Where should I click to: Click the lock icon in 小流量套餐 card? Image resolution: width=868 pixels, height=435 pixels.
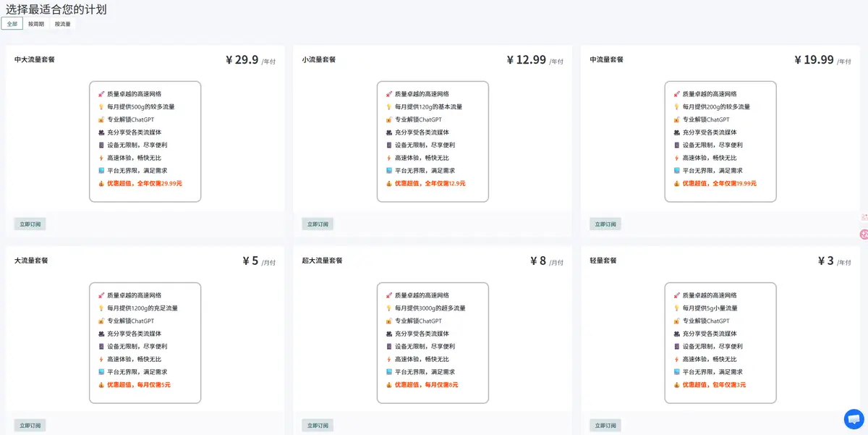(x=388, y=119)
